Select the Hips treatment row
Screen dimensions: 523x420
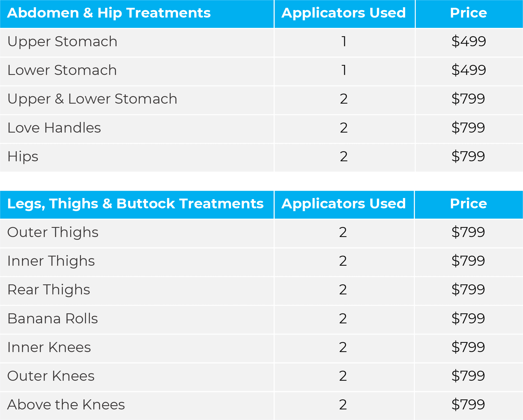(x=261, y=157)
